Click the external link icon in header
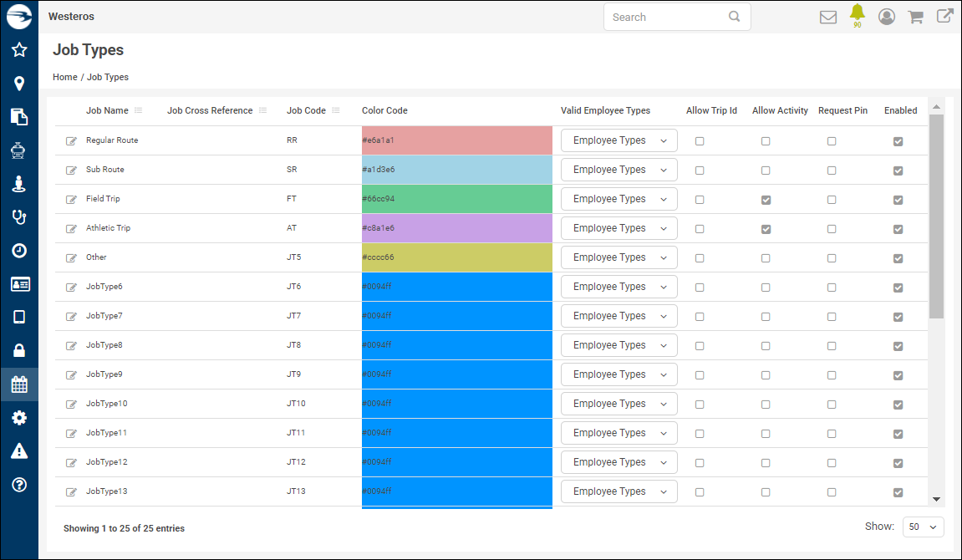Image resolution: width=962 pixels, height=560 pixels. pos(944,16)
